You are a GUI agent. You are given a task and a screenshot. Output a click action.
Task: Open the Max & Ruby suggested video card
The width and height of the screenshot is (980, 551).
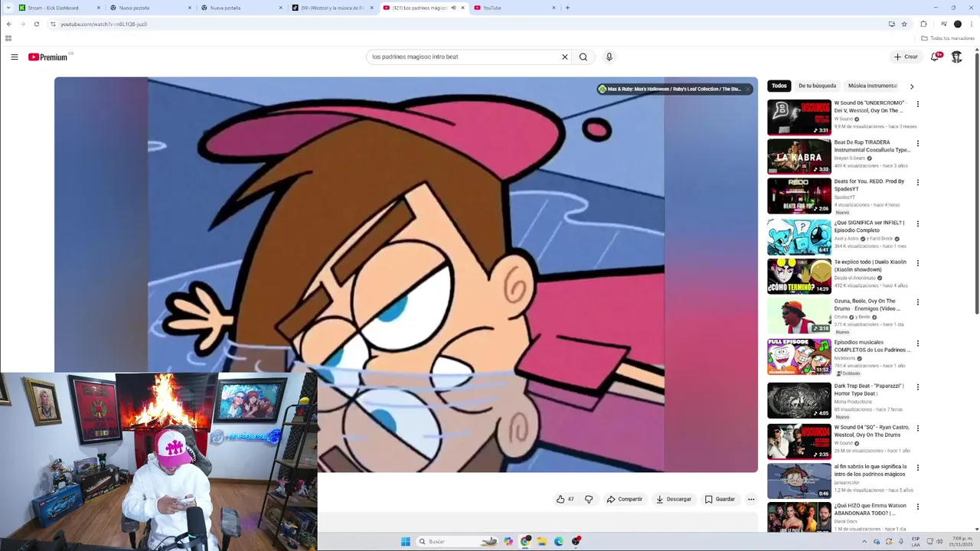(674, 89)
